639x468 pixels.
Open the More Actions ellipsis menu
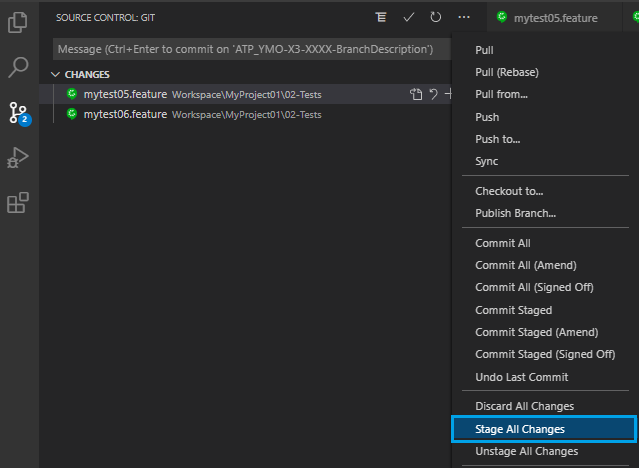click(x=463, y=18)
